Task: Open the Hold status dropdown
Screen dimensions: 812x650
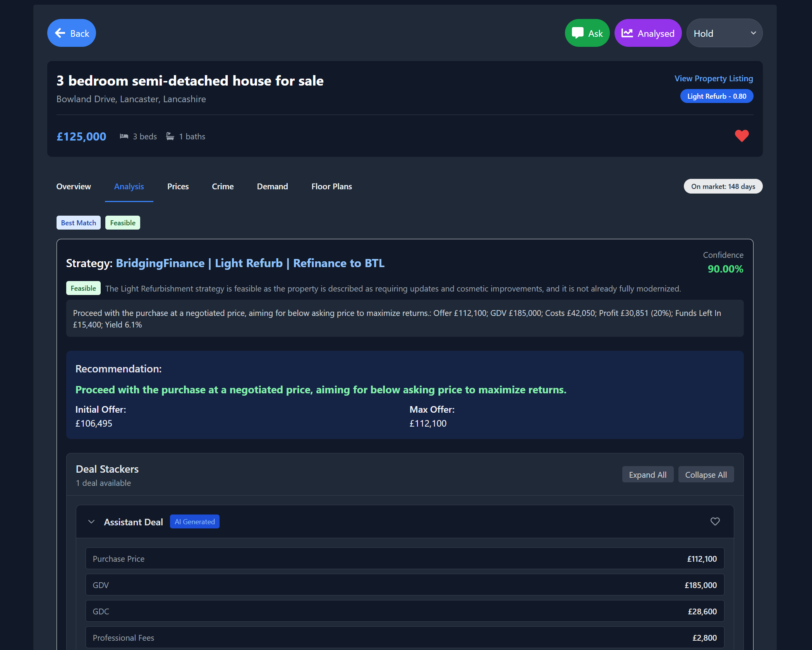Action: click(724, 33)
